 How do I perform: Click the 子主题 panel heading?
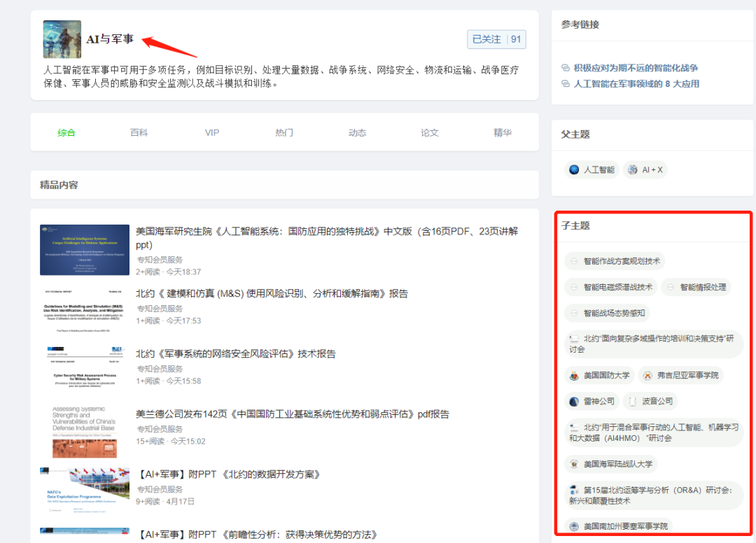(x=575, y=225)
